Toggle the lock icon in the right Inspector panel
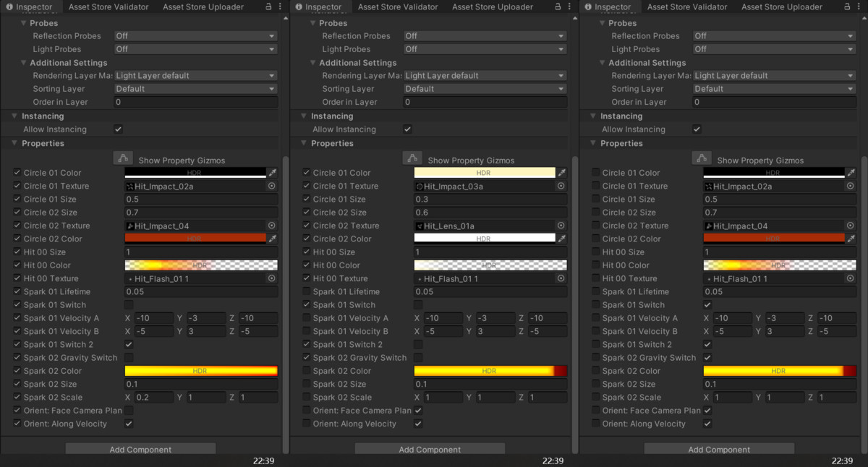The height and width of the screenshot is (467, 868). click(848, 7)
